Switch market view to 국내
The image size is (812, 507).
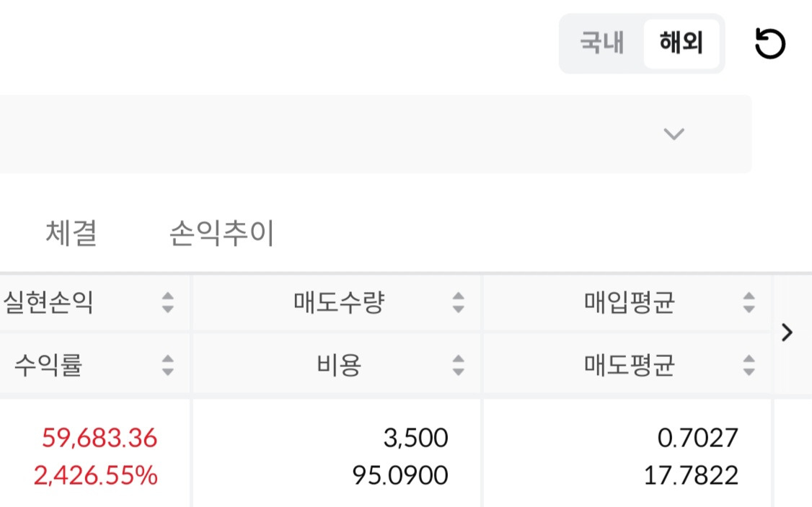[x=601, y=43]
